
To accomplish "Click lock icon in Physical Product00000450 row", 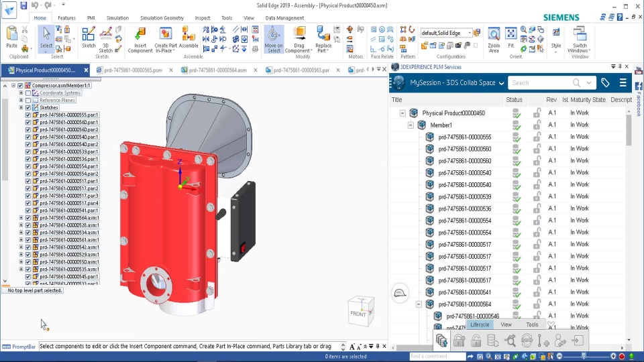I will pos(537,113).
